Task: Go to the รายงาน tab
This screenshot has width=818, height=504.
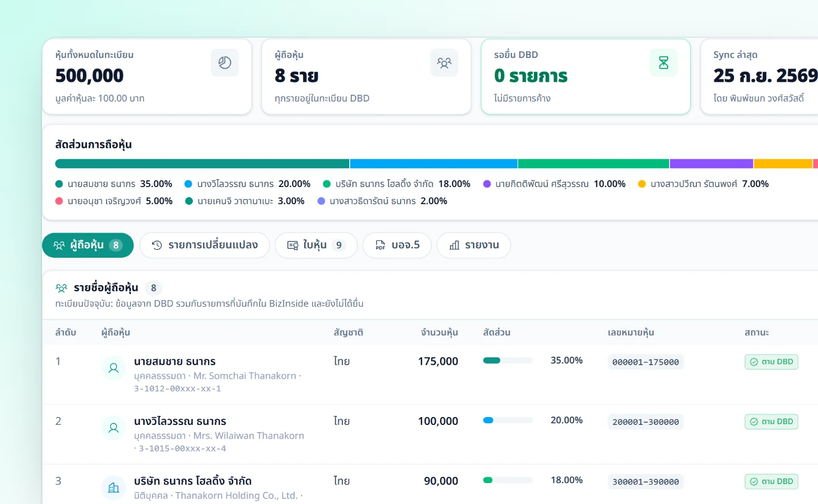Action: click(x=473, y=245)
